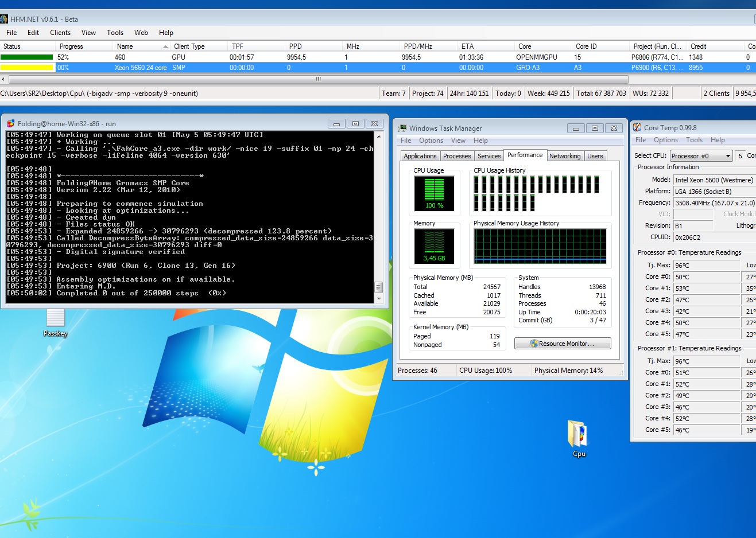
Task: Click the OPENMMGPU core cell
Action: coord(537,57)
